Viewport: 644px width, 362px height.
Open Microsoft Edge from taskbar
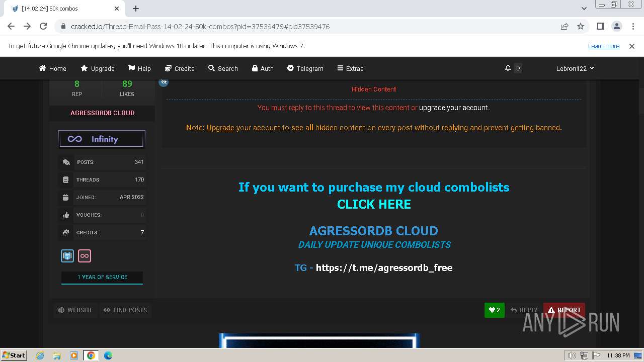coord(108,355)
